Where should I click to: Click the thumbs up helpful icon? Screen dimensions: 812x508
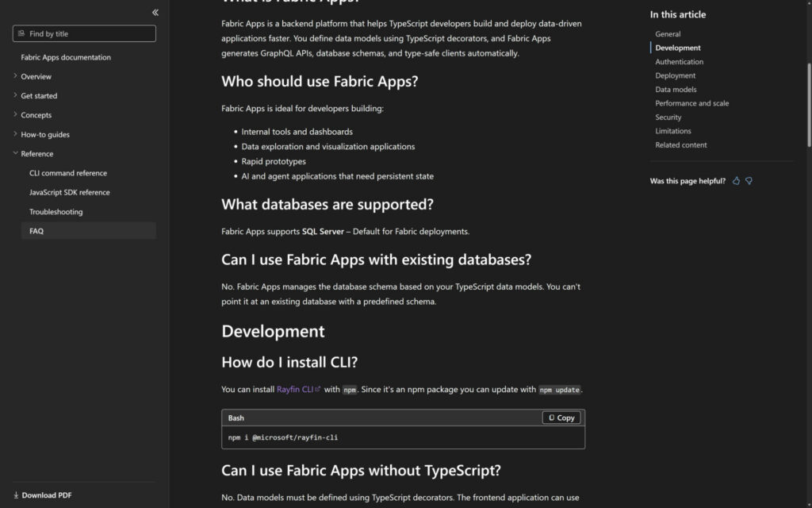point(736,181)
